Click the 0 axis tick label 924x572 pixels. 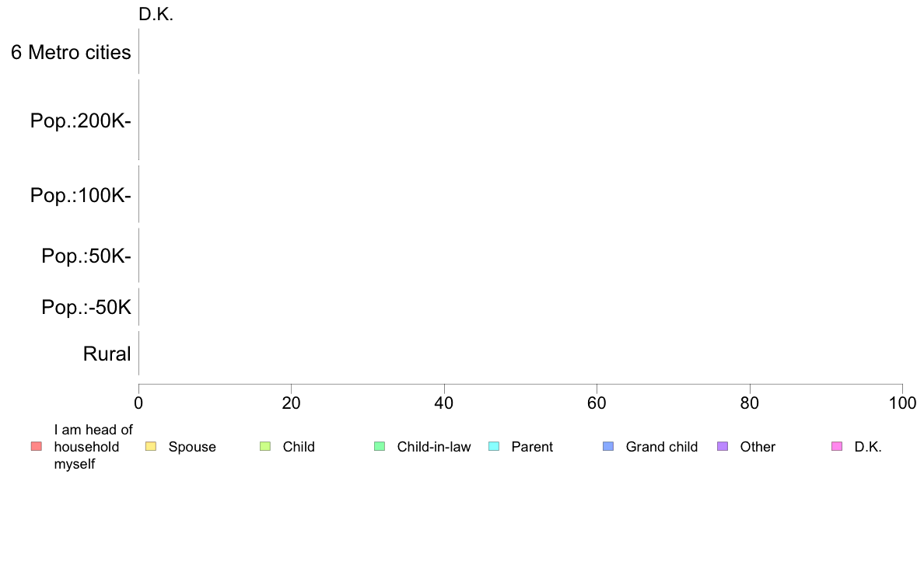coord(138,403)
